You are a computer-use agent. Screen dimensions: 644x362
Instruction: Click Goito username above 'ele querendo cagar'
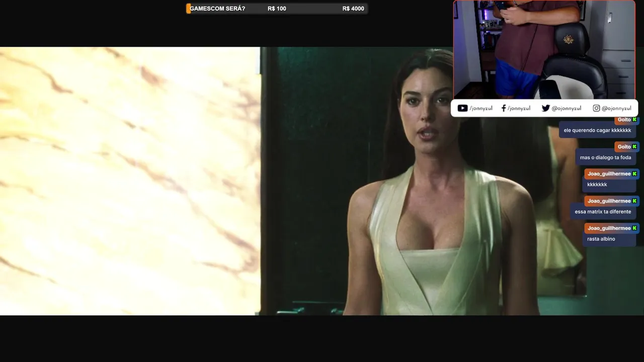[624, 120]
